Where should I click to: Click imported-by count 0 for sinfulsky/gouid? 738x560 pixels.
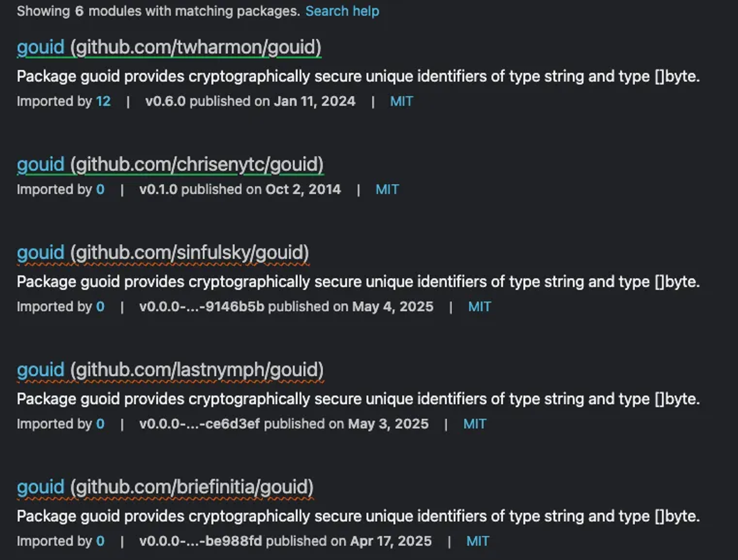(x=100, y=306)
